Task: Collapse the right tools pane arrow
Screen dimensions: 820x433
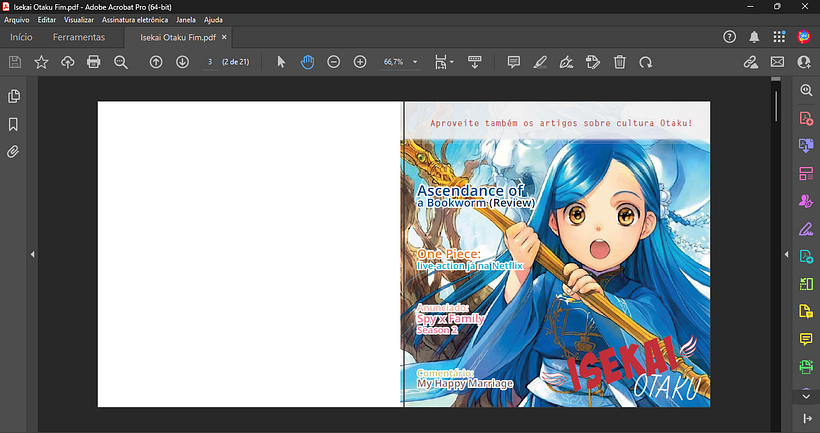Action: (x=787, y=255)
